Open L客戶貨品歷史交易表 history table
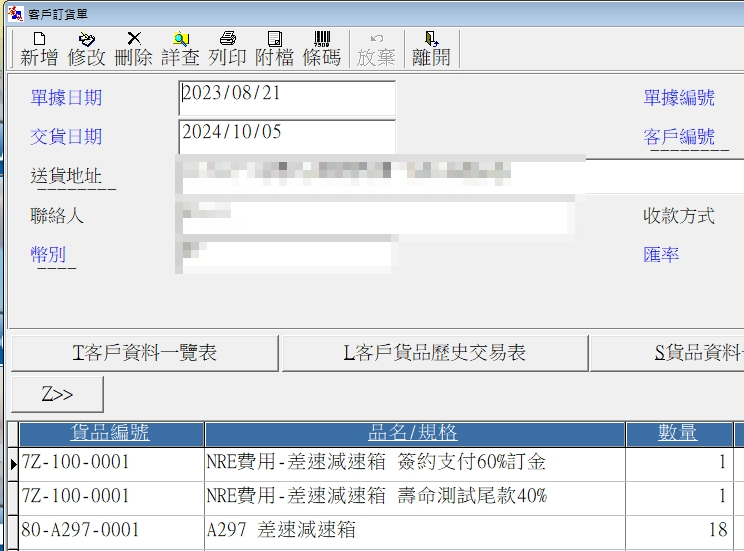This screenshot has height=551, width=744. click(x=434, y=353)
